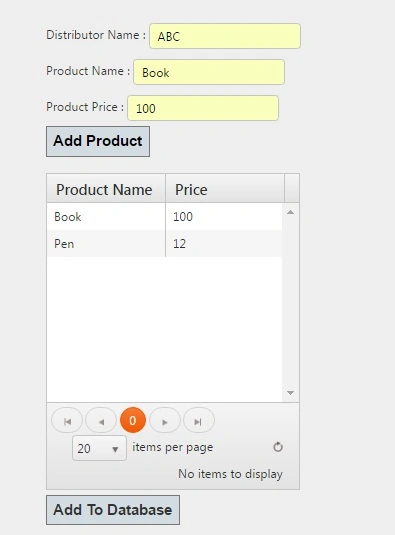Sort by Price column header
The height and width of the screenshot is (535, 395).
pos(225,189)
